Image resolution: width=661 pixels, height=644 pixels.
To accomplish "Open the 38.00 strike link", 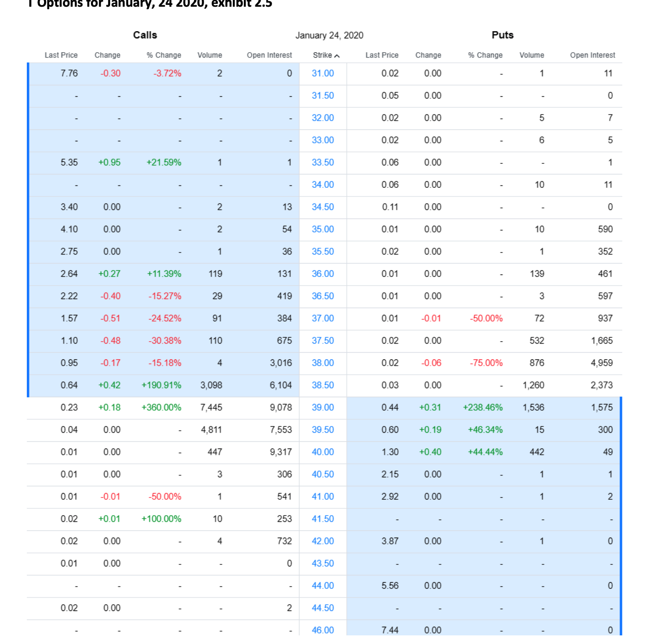I will tap(323, 363).
